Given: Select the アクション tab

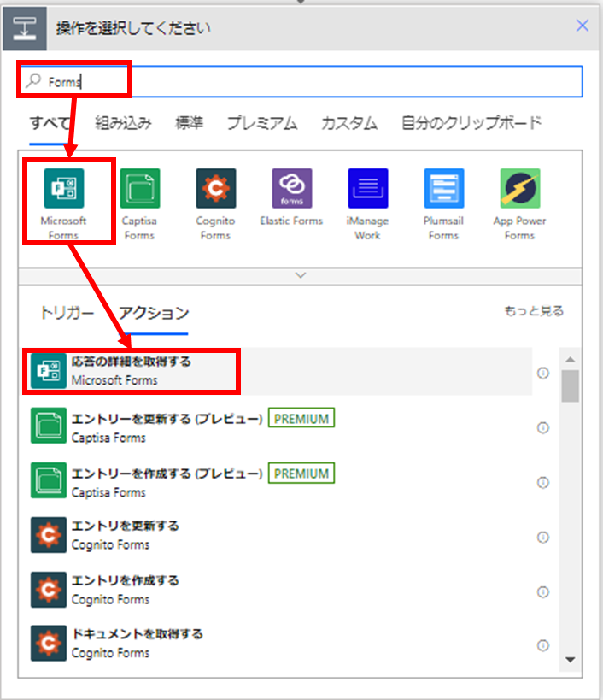Looking at the screenshot, I should coord(154,313).
